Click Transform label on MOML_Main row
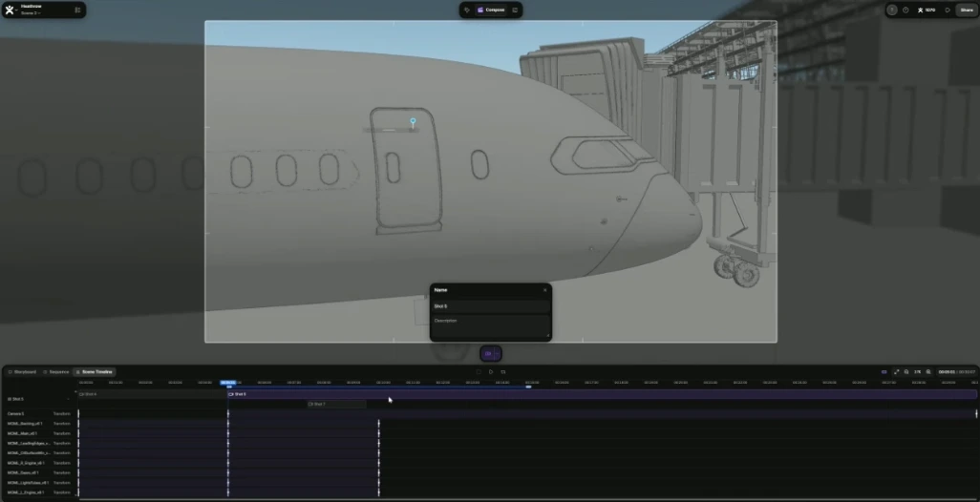 [x=62, y=433]
